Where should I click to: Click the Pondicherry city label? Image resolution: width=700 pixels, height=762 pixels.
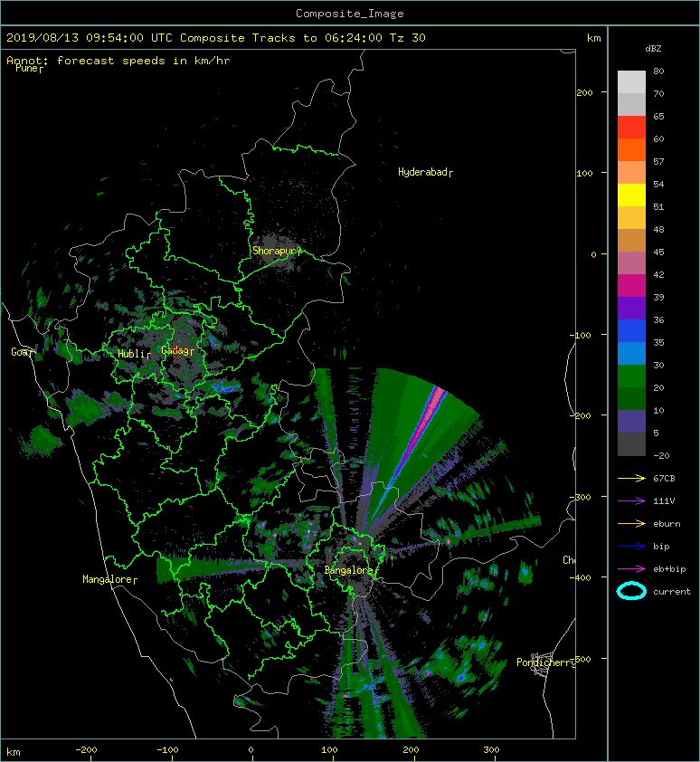click(545, 662)
